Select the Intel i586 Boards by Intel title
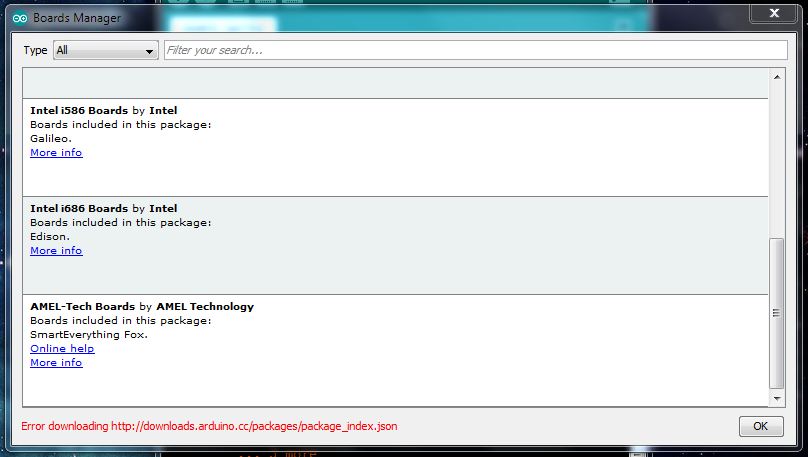Screen dimensions: 808x457 [104, 110]
